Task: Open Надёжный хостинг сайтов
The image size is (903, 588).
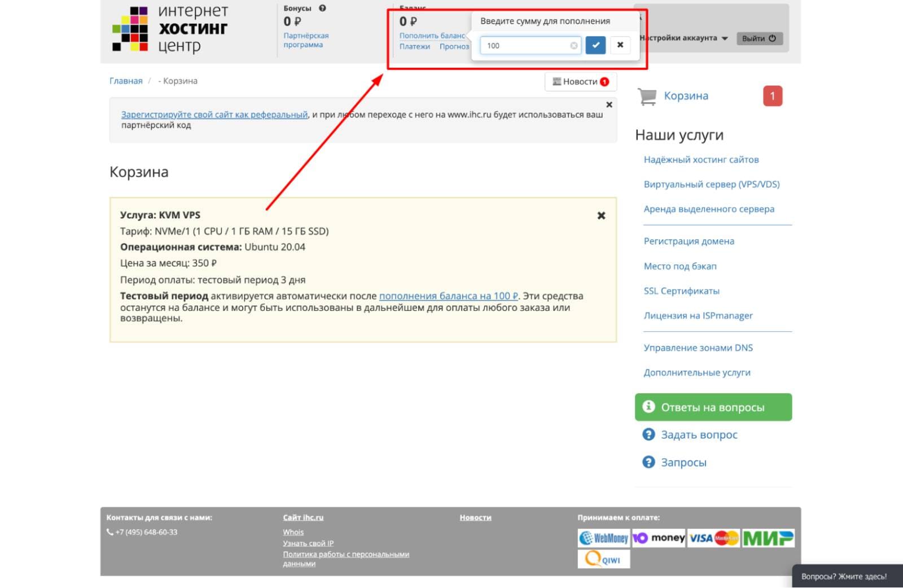Action: (x=701, y=160)
